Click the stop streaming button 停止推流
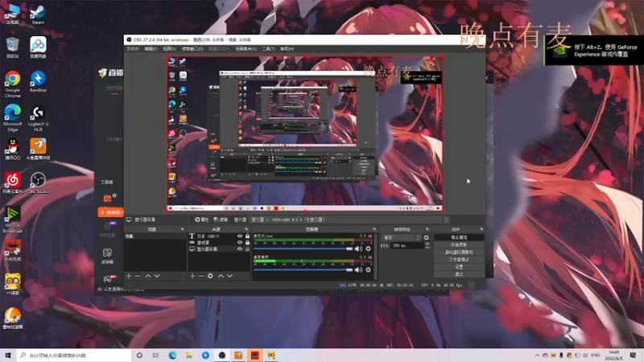The height and width of the screenshot is (362, 644). (x=459, y=237)
